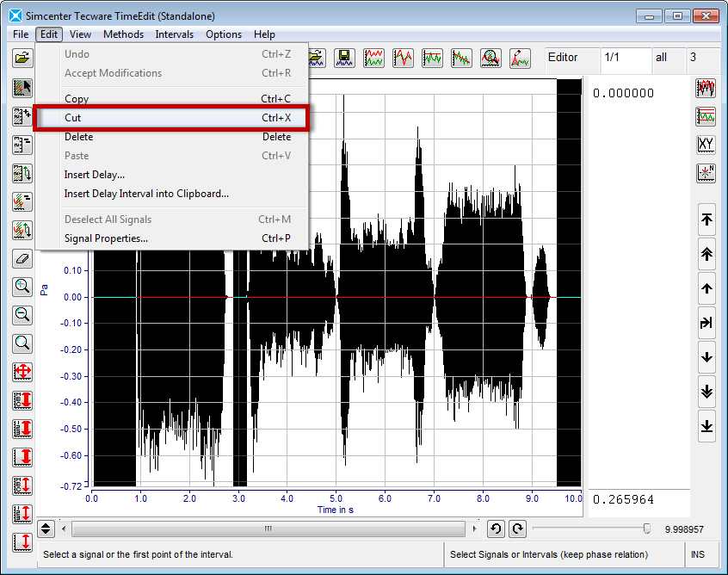The width and height of the screenshot is (728, 575).
Task: Click the INS indicator in the status bar
Action: (697, 554)
